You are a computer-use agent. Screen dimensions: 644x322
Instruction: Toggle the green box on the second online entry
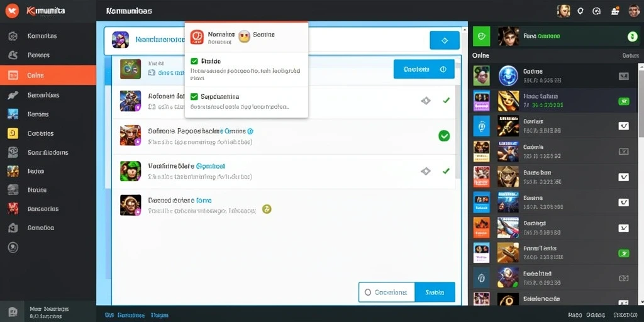click(x=623, y=101)
